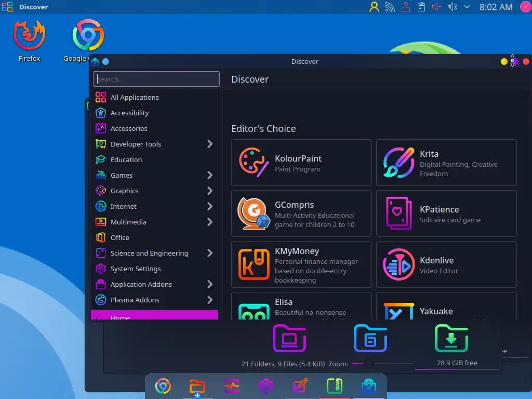Click the "Editor's Choice" heading
This screenshot has height=399, width=532.
click(x=263, y=129)
